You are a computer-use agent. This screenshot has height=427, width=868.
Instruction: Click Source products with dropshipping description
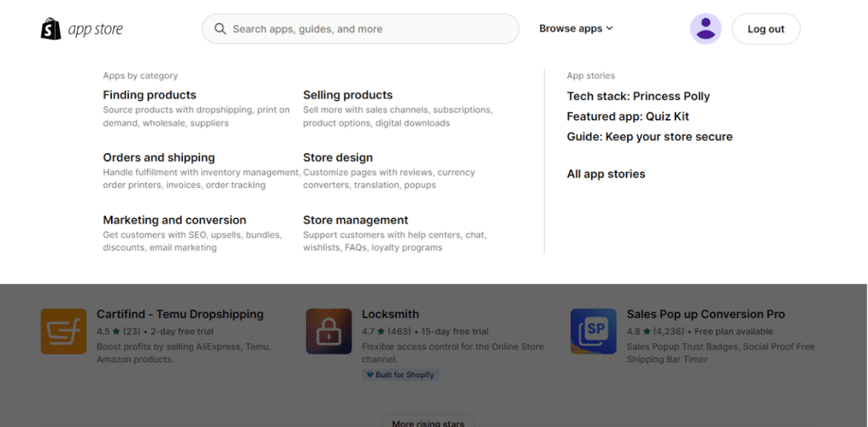(196, 117)
